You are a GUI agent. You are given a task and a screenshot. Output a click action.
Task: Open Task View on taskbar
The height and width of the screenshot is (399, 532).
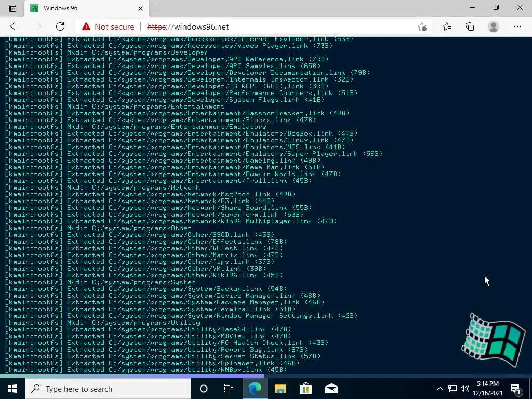click(229, 389)
